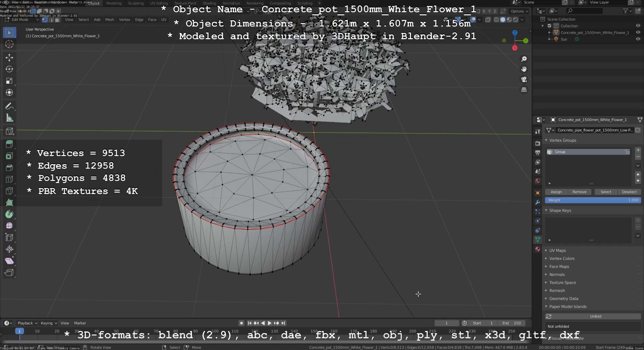Open the Keying dropdown in timeline
Viewport: 644px width, 350px height.
(49, 323)
